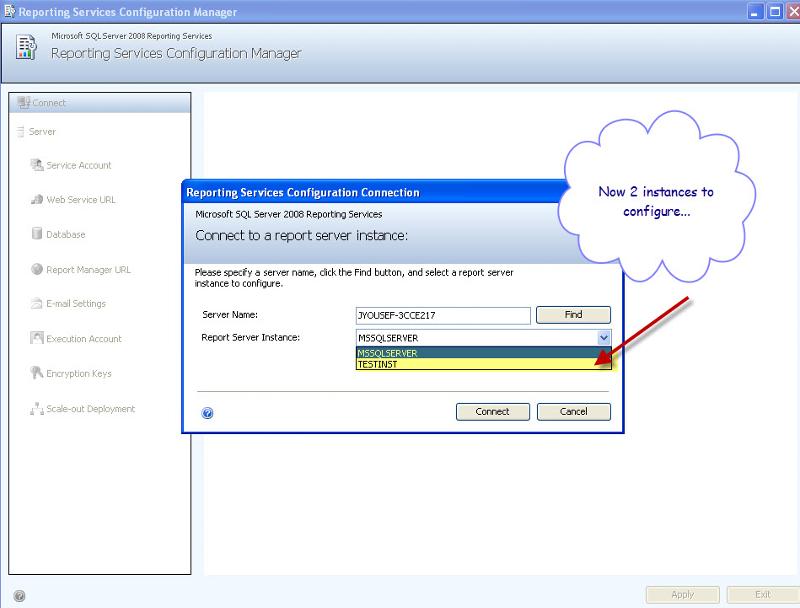Open Service Account page
The image size is (800, 608).
tap(79, 165)
